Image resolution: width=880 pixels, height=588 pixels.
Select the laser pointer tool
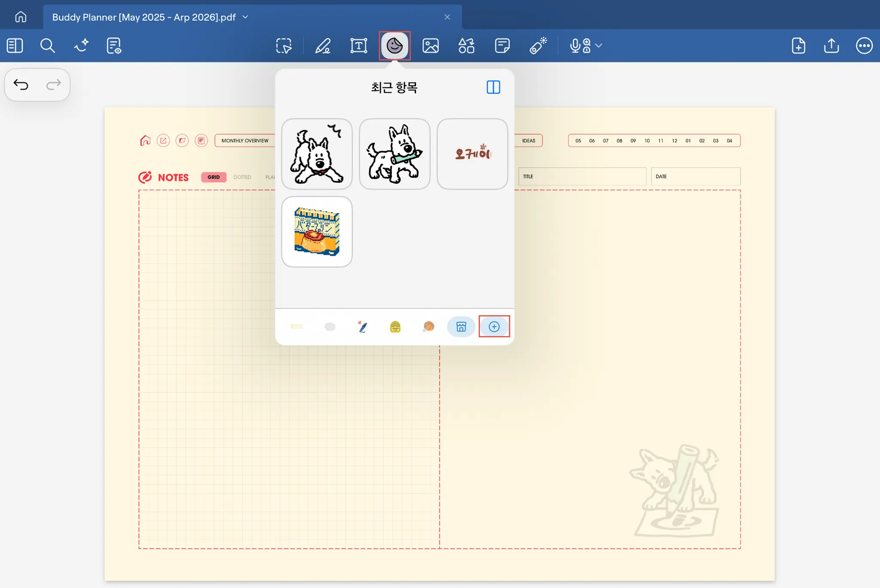coord(538,46)
